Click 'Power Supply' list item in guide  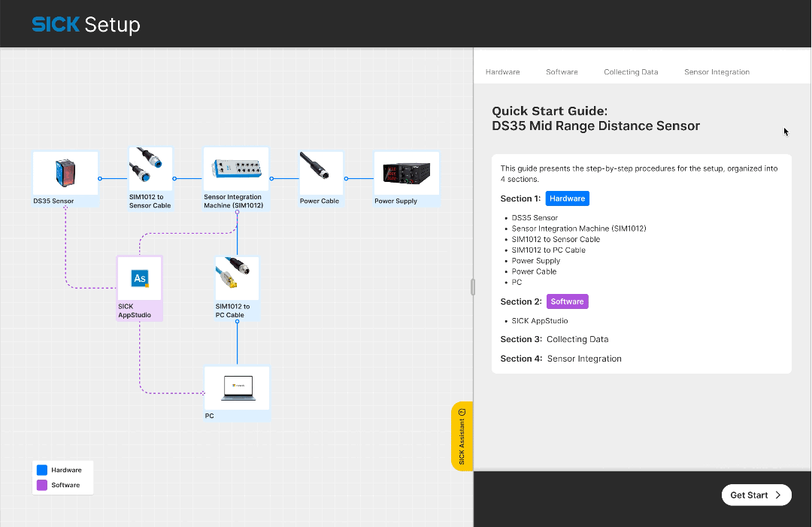(536, 261)
